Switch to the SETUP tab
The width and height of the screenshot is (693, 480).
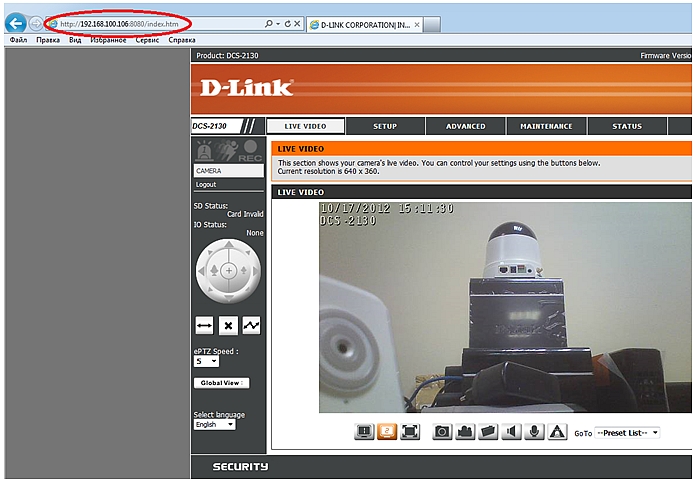point(385,126)
